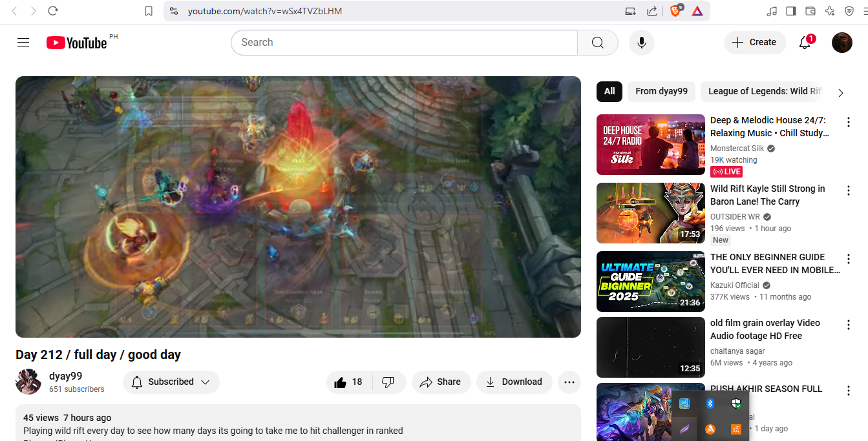Open options for PUSH AKHIR SEASON video

[849, 390]
